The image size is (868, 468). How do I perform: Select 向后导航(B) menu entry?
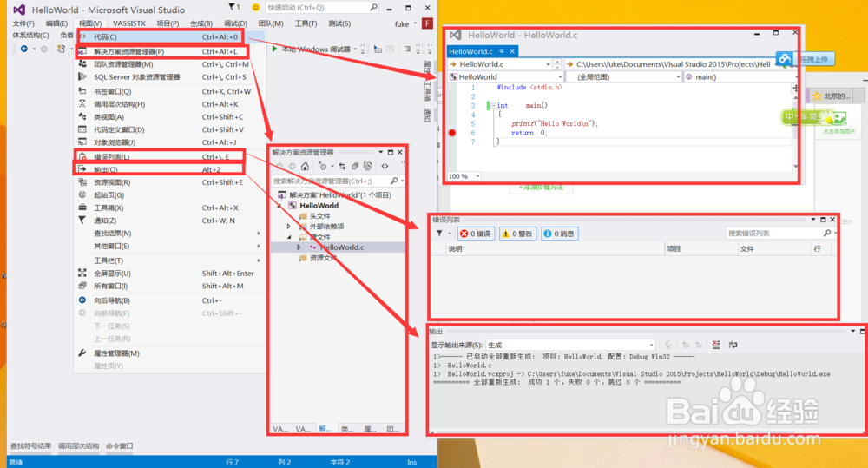pos(169,300)
